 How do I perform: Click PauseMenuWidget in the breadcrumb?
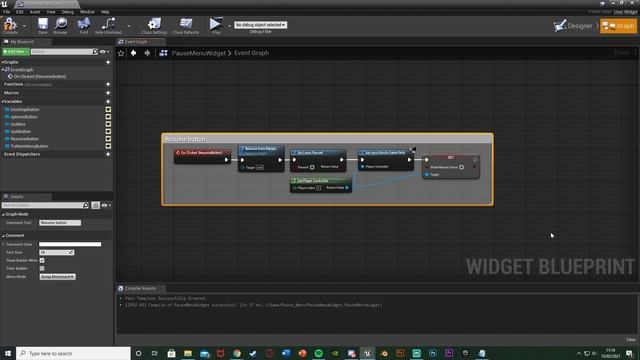[x=198, y=53]
